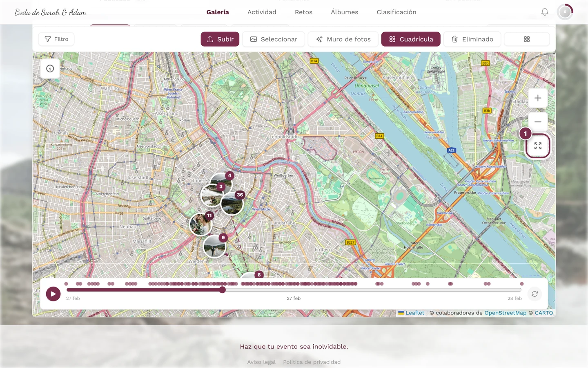The image size is (588, 368).
Task: Zoom in on the map
Action: (x=538, y=98)
